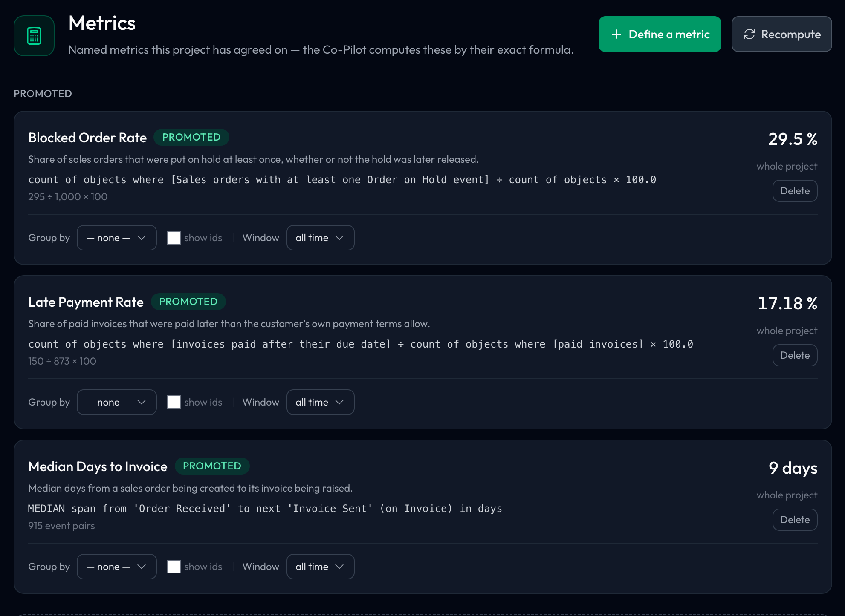
Task: Click the refresh icon on Recompute
Action: (749, 34)
